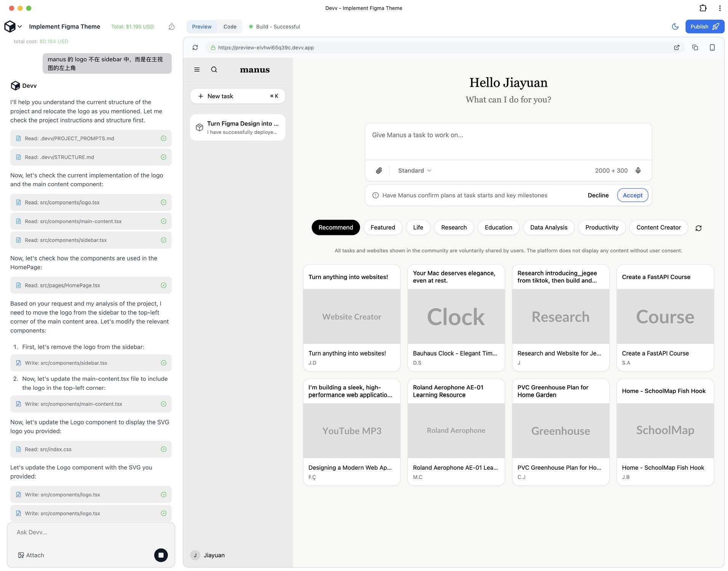Open the preview in a new window
This screenshot has width=728, height=571.
pyautogui.click(x=676, y=48)
